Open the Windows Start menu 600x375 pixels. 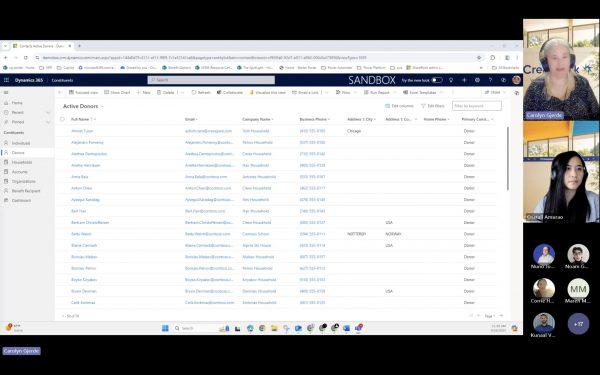pos(165,328)
